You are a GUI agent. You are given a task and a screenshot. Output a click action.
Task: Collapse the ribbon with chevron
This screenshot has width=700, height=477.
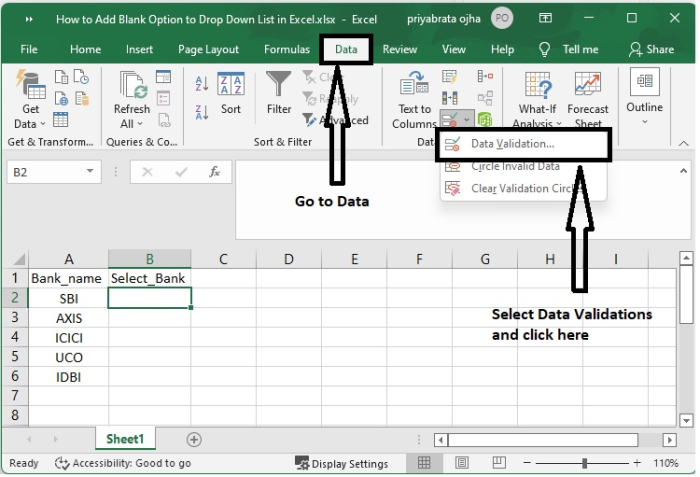click(683, 143)
